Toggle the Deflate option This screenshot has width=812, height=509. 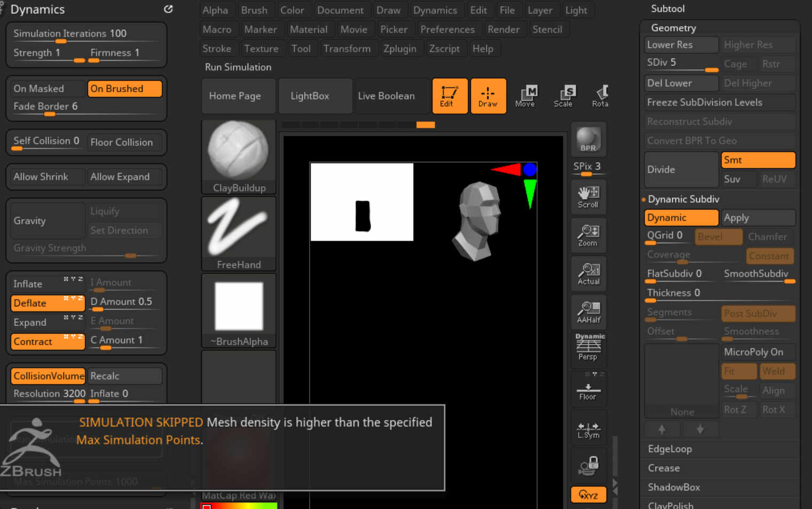(48, 303)
